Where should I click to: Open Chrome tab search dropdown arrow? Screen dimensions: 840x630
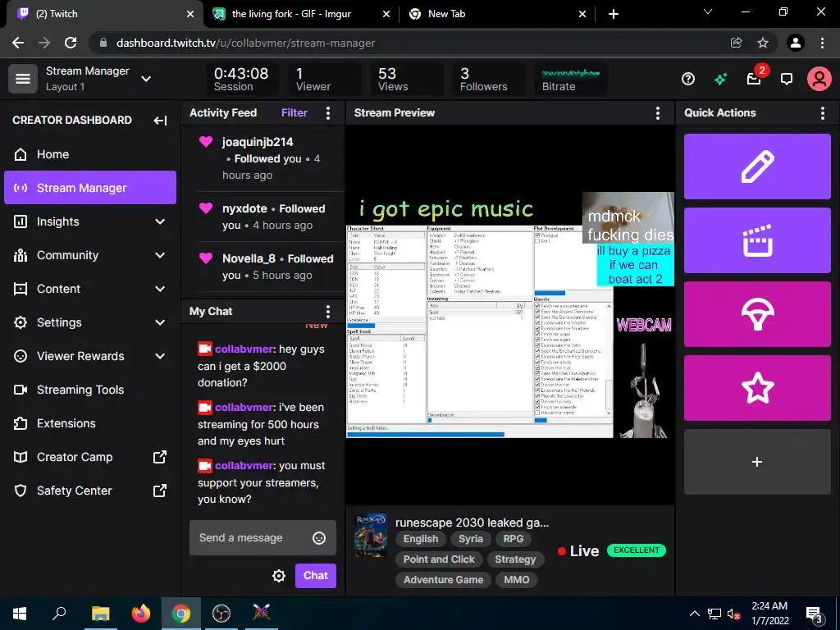point(708,11)
